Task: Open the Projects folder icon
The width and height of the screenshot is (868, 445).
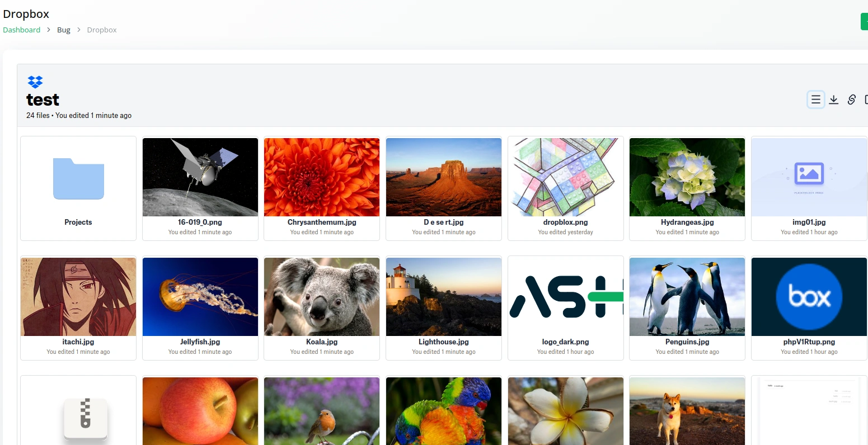Action: point(78,179)
